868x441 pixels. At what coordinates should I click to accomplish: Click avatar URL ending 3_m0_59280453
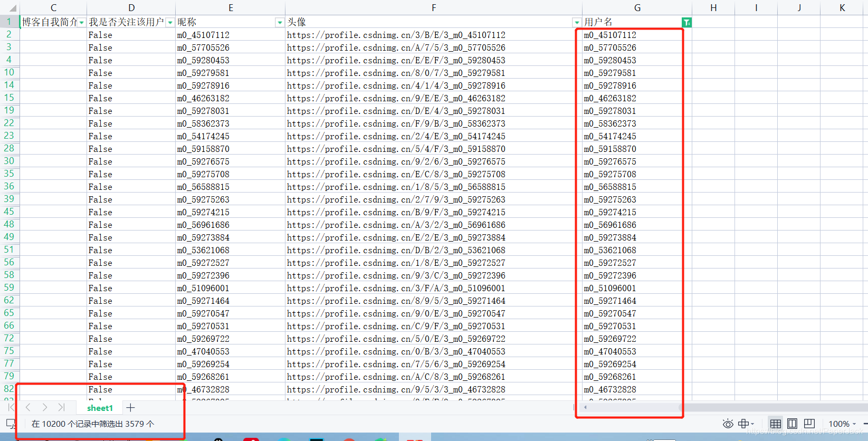433,60
